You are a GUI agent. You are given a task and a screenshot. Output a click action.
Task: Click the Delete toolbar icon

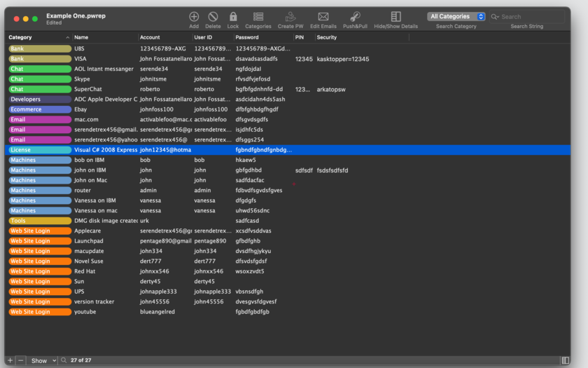(x=213, y=17)
